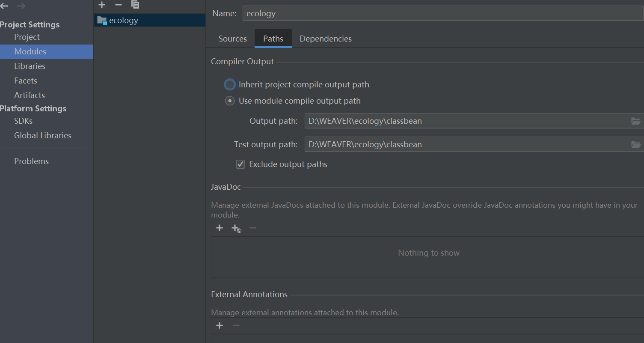Select the ecology module in list

pyautogui.click(x=124, y=20)
